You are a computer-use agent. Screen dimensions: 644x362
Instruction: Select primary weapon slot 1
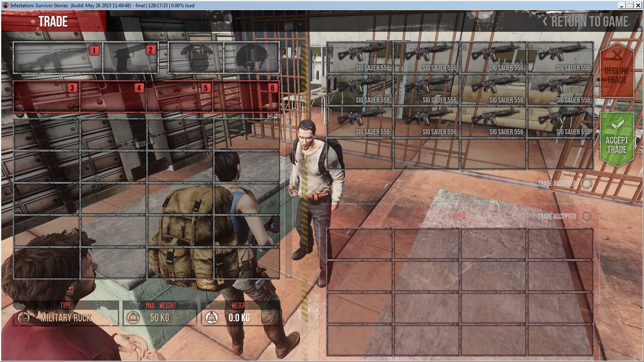(x=58, y=58)
